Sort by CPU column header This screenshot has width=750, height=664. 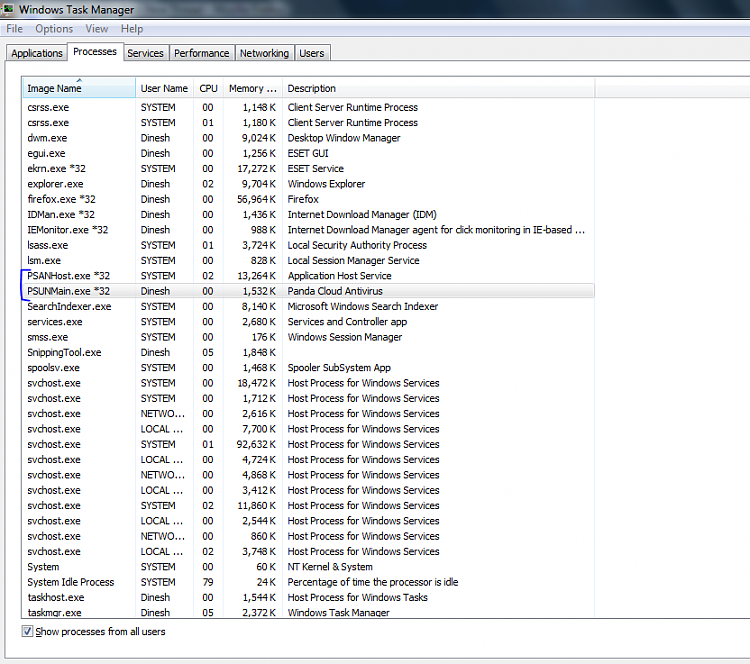[209, 88]
